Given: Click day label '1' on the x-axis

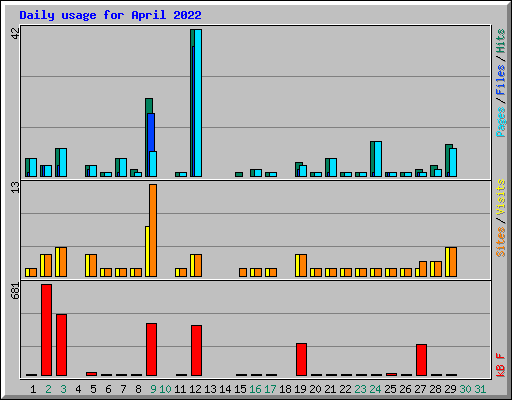Looking at the screenshot, I should [33, 389].
